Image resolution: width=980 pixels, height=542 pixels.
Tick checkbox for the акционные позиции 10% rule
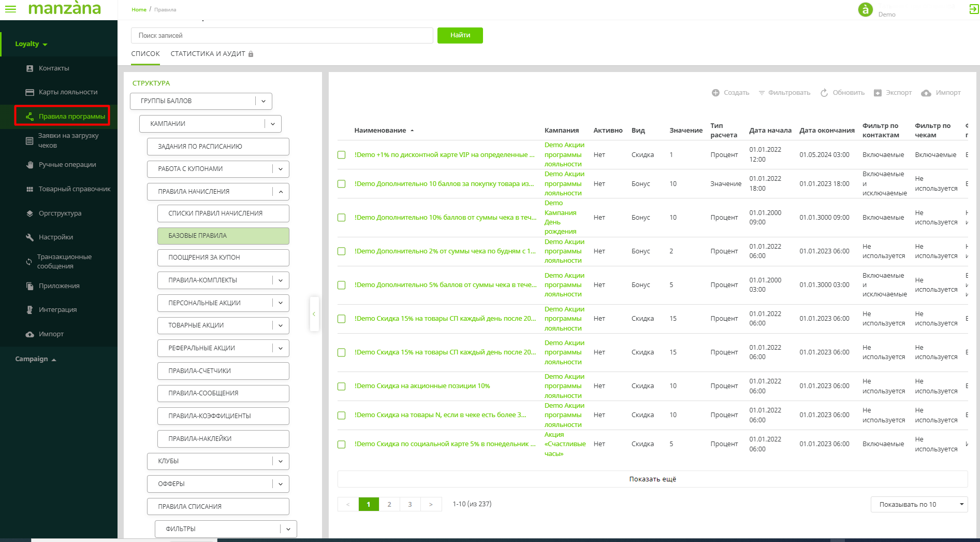(342, 387)
